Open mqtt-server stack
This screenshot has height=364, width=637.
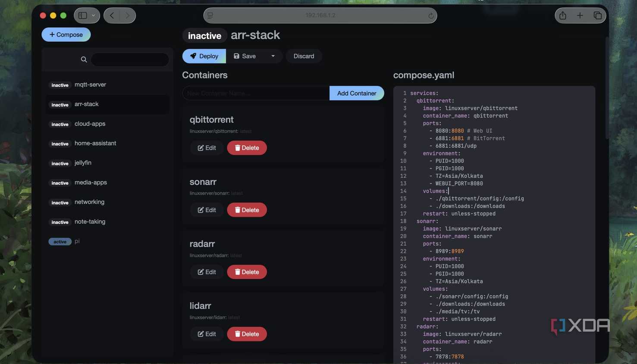pos(107,85)
